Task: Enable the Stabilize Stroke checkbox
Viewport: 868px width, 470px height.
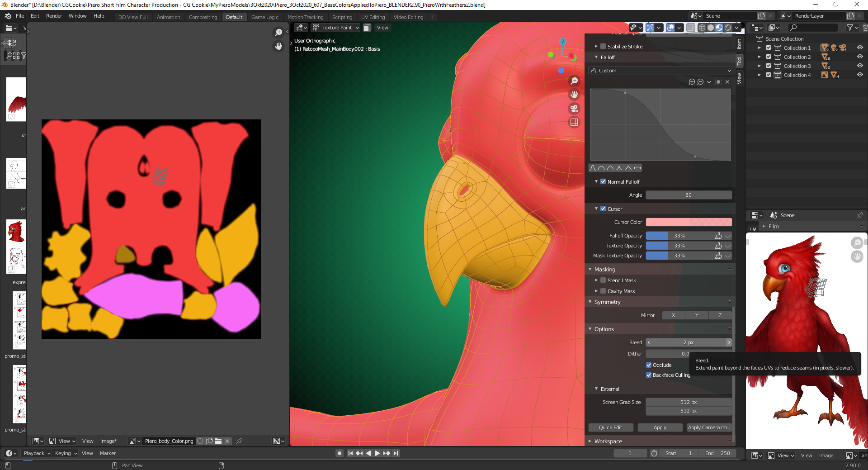Action: [603, 46]
